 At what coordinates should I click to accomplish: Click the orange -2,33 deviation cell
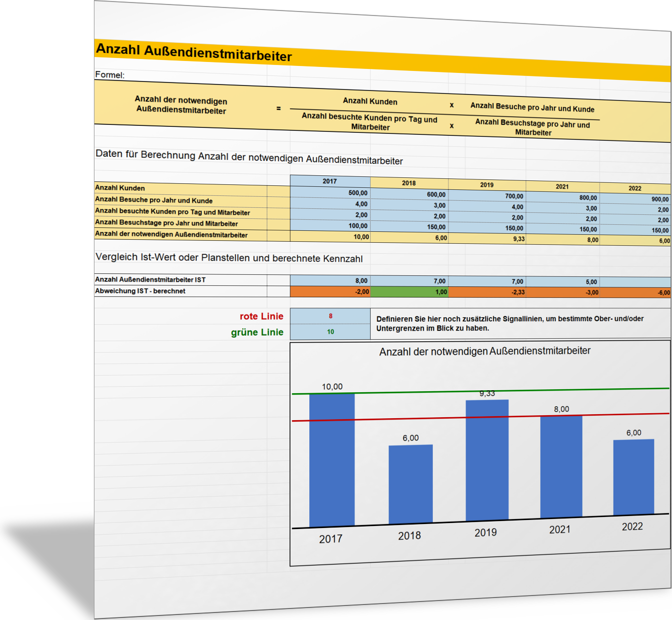(487, 292)
